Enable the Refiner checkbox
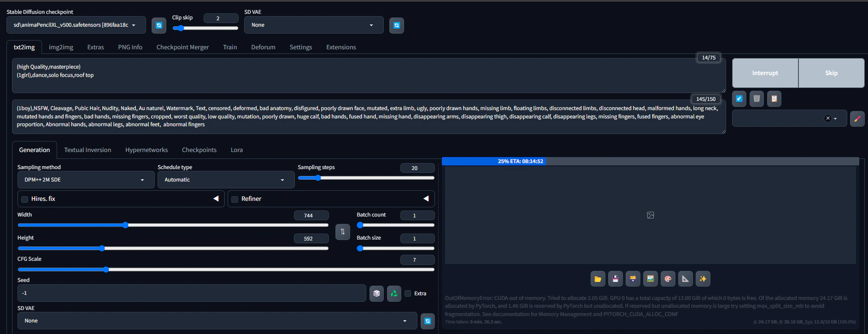Screen dimensions: 868x334 [x=235, y=199]
